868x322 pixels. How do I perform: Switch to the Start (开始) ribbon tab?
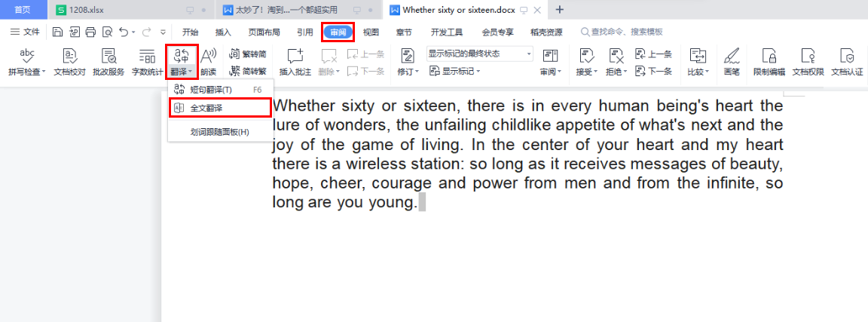[190, 32]
